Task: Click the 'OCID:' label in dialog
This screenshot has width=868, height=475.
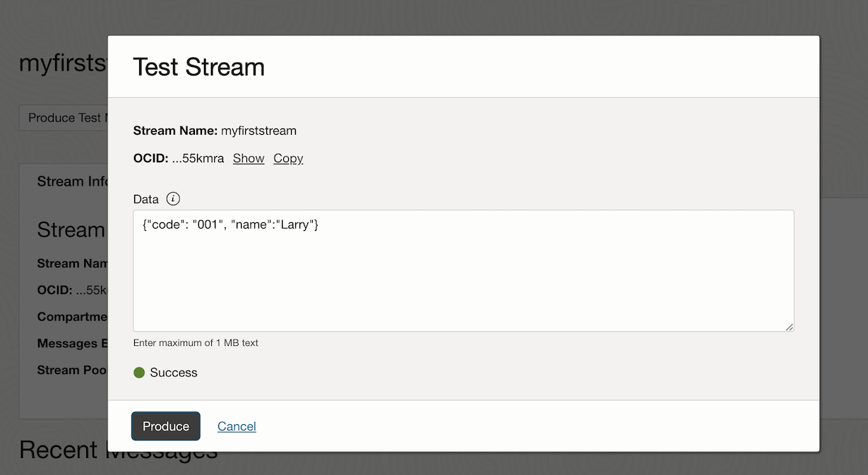Action: (151, 158)
